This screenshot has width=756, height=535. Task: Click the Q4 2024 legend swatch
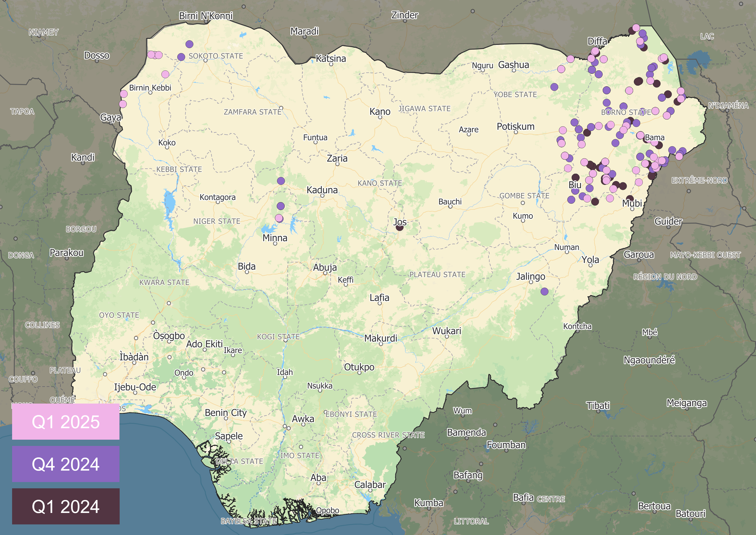coord(65,464)
